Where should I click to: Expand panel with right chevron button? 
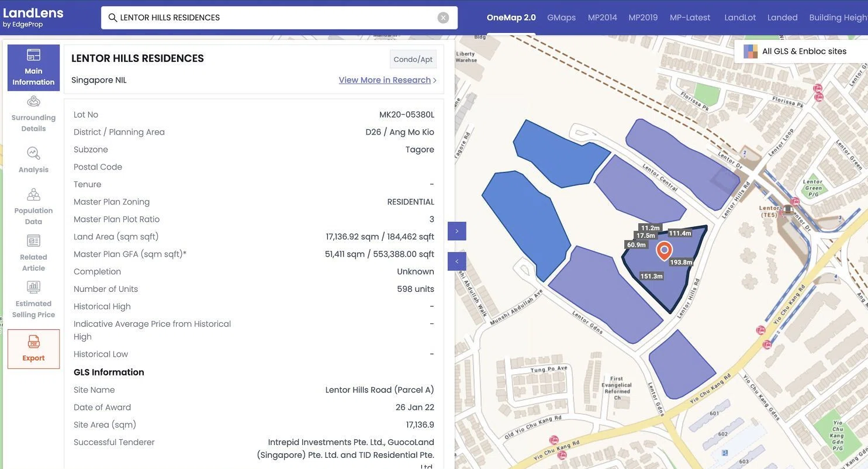(457, 231)
